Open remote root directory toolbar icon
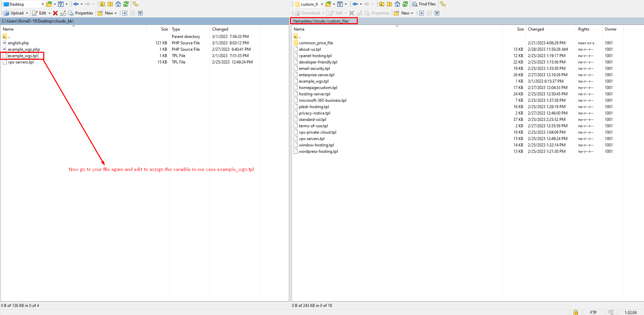Screen dimensions: 644x315 coord(389,4)
